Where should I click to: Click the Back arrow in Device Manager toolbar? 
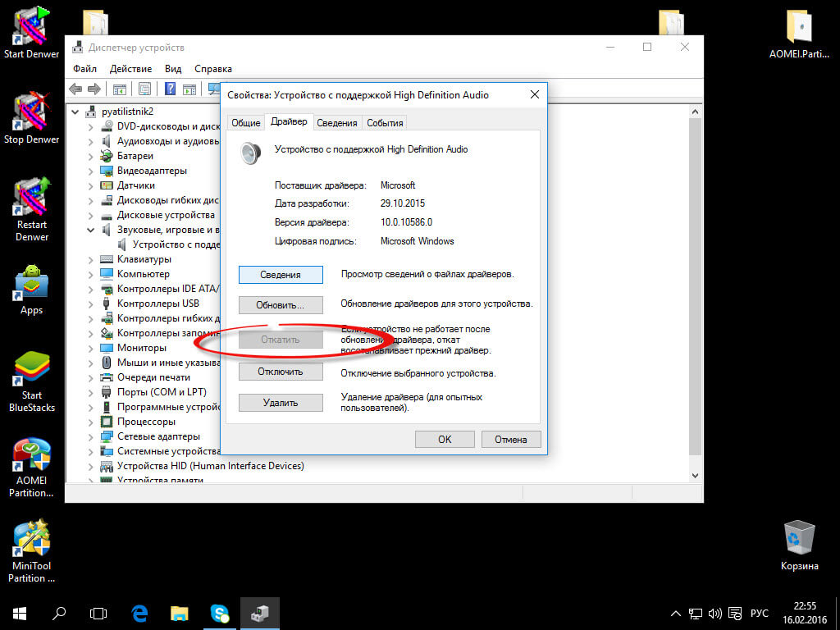point(75,89)
